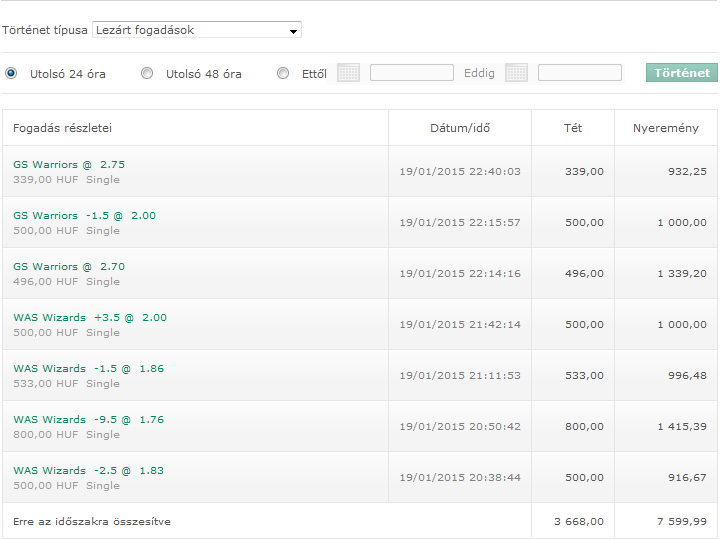
Task: Open the 'Ettől' start date calendar icon
Action: pos(348,73)
